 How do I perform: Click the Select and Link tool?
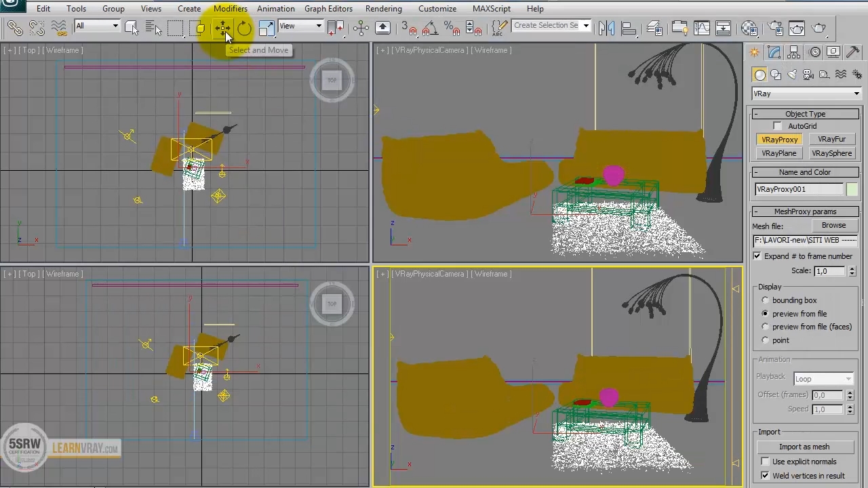[x=15, y=28]
